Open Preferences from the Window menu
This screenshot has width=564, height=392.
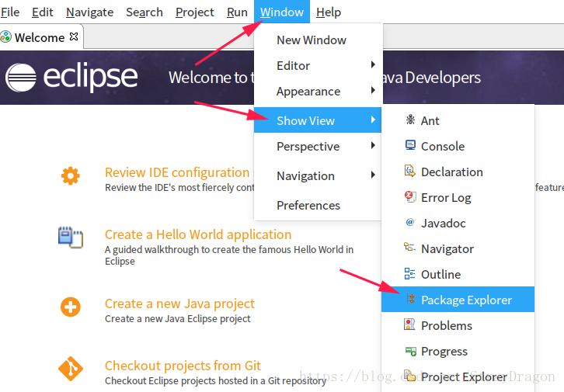click(318, 205)
